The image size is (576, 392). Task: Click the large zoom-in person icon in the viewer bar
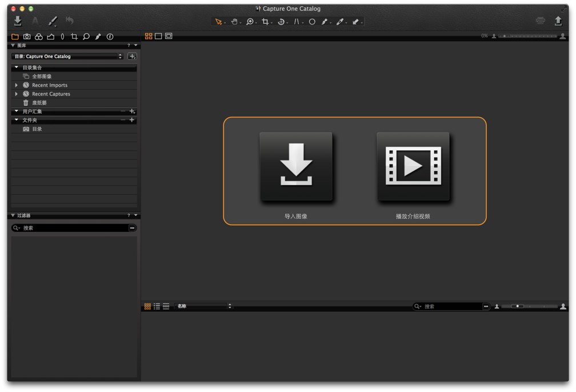[x=563, y=36]
